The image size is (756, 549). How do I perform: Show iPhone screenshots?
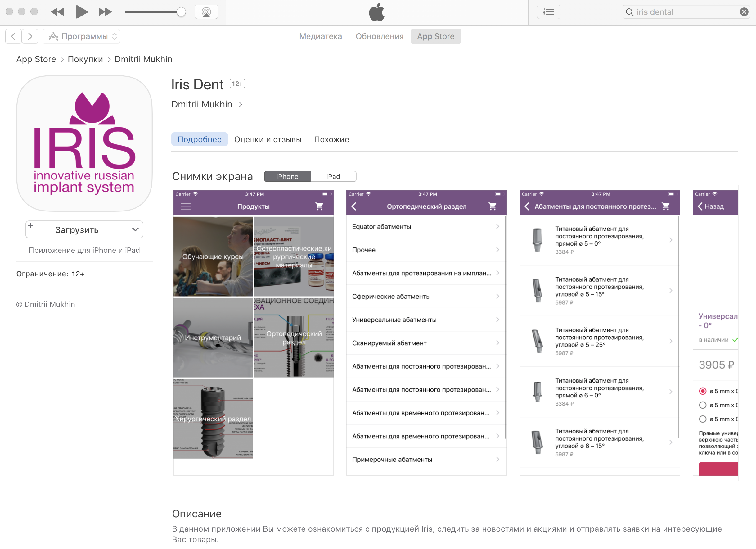[x=287, y=176]
